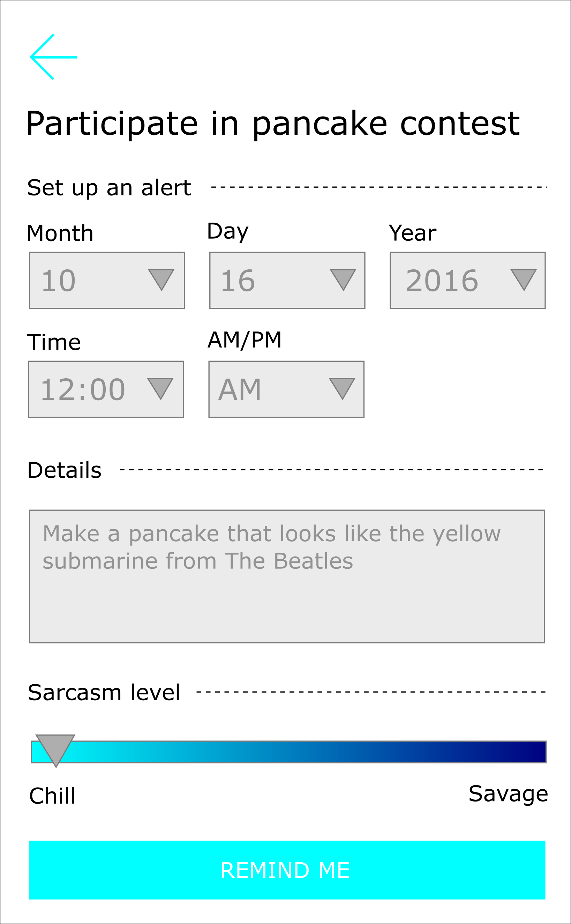Viewport: 571px width, 924px height.
Task: Click the middle of the sarcasm gradient bar
Action: point(288,752)
